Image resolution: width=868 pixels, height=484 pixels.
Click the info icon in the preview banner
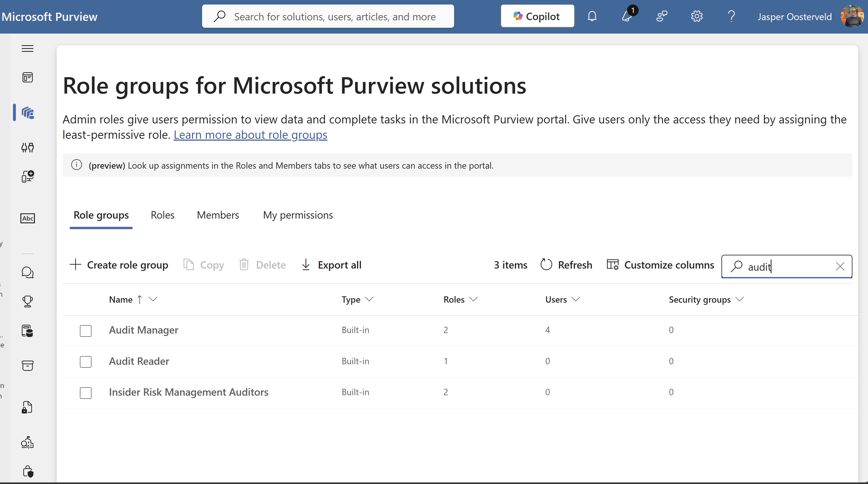(x=76, y=165)
